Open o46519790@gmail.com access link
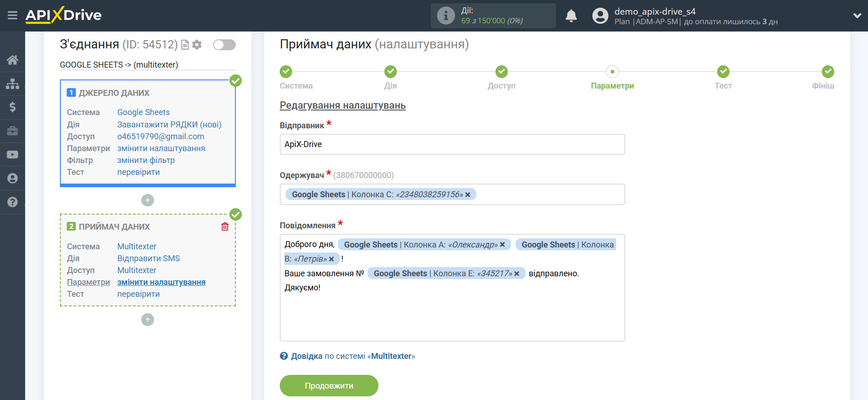Viewport: 868px width, 400px height. 161,137
